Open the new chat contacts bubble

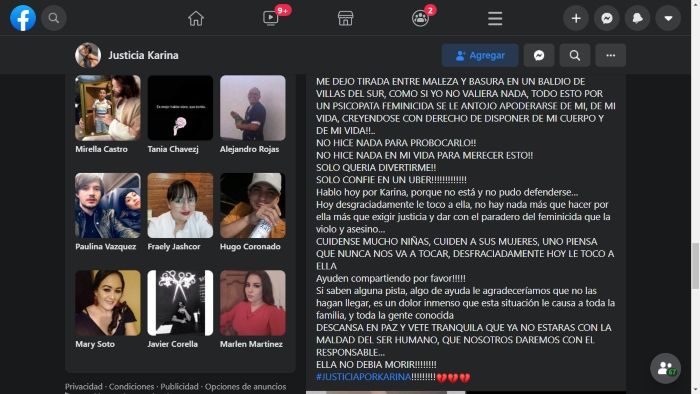(x=665, y=369)
